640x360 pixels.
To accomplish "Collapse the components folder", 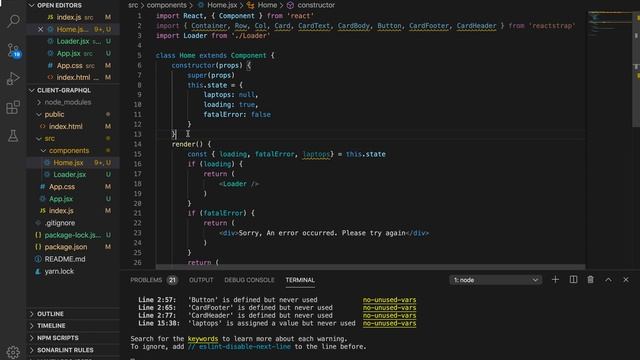I will [69, 151].
